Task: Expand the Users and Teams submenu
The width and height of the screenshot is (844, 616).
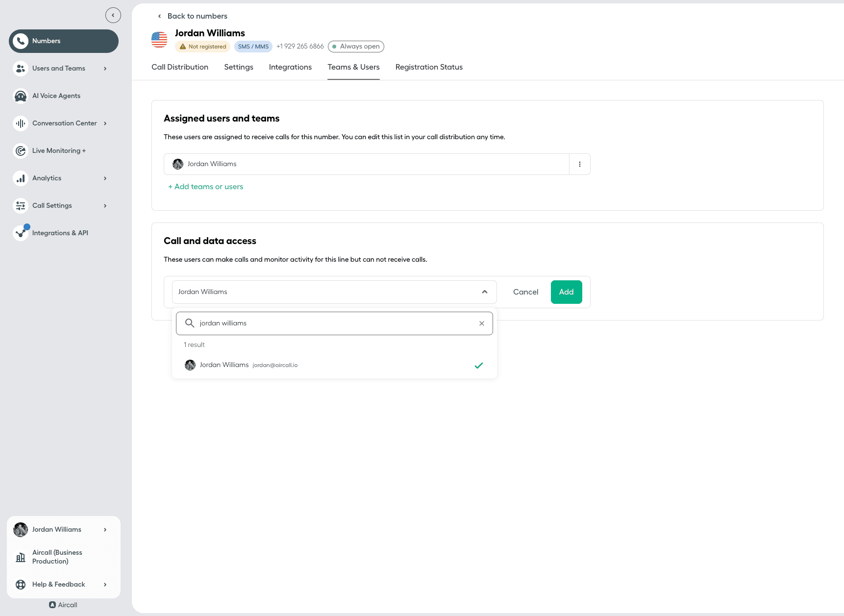Action: [105, 69]
